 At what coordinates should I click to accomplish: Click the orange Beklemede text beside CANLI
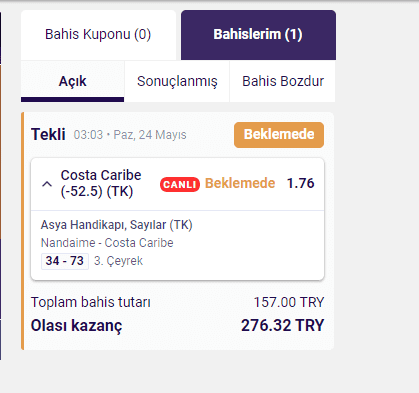tap(240, 183)
